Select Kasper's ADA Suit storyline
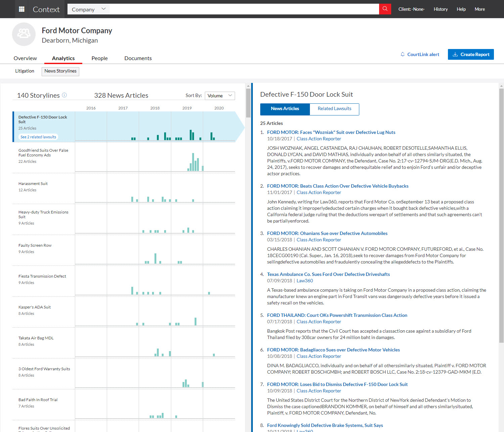Screen dimensions: 504x432 pos(35,307)
